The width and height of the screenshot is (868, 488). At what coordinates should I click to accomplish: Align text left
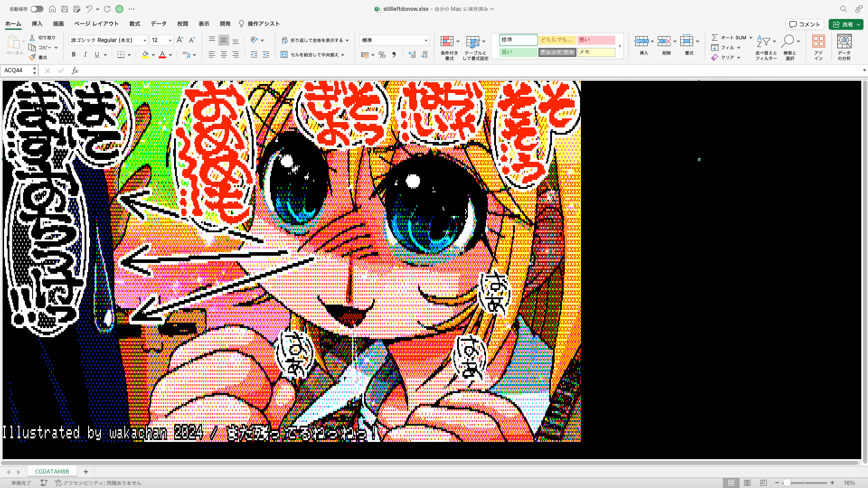[212, 55]
